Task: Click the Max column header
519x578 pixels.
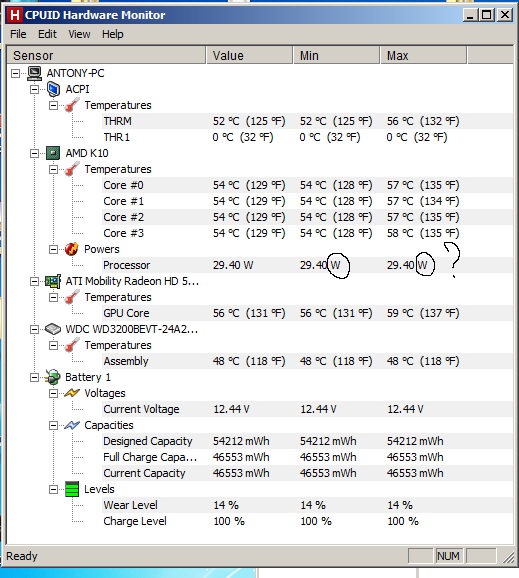Action: tap(424, 56)
